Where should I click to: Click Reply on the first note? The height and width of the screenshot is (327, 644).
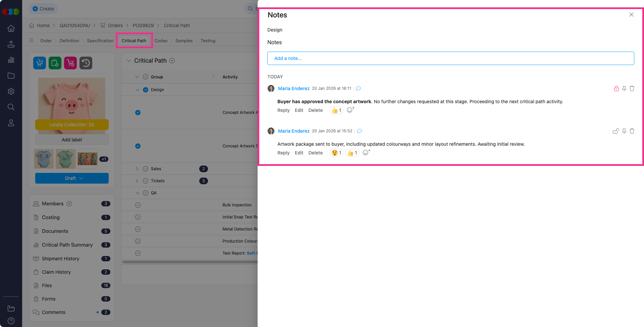(283, 111)
